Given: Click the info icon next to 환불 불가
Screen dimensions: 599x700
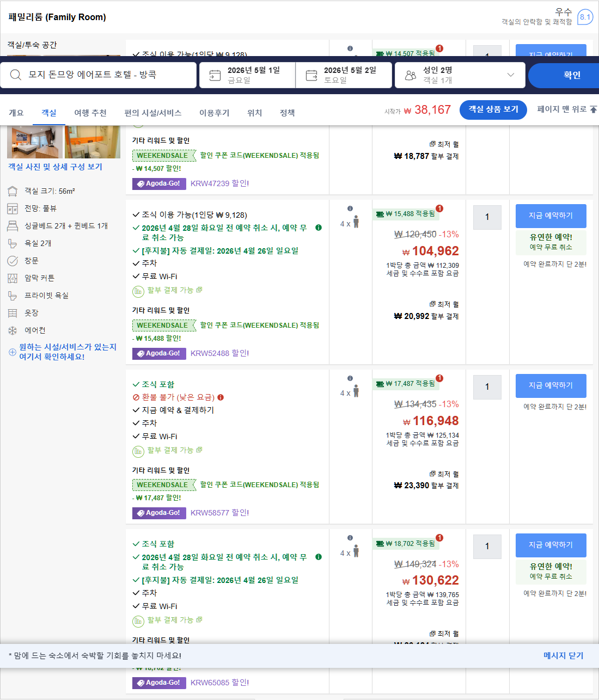Looking at the screenshot, I should pos(220,398).
